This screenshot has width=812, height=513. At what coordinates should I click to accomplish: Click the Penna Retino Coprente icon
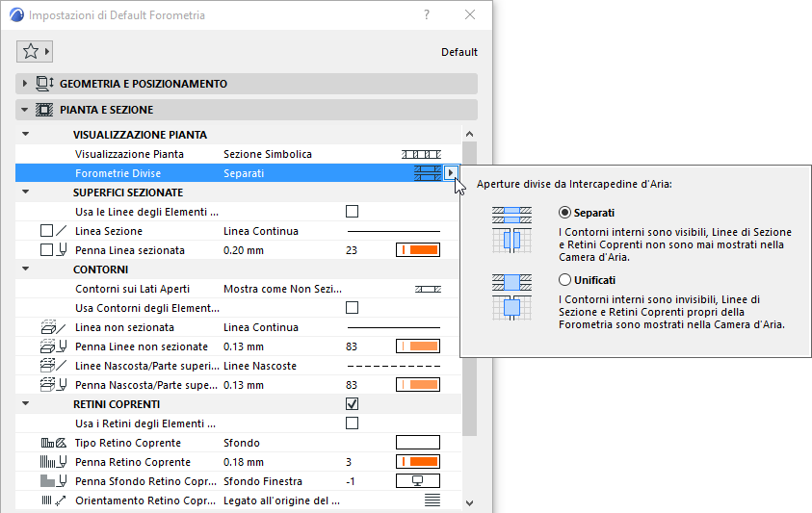pos(53,462)
